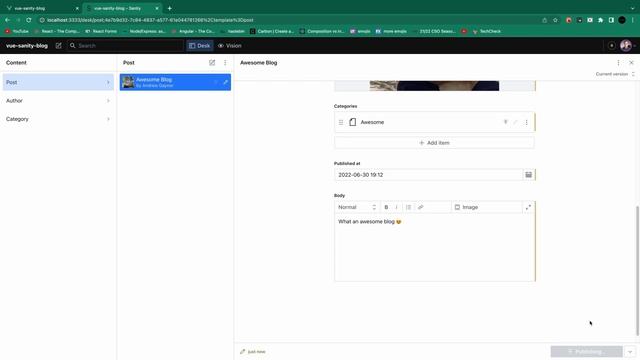Open the calendar date picker
The height and width of the screenshot is (360, 640).
(529, 175)
